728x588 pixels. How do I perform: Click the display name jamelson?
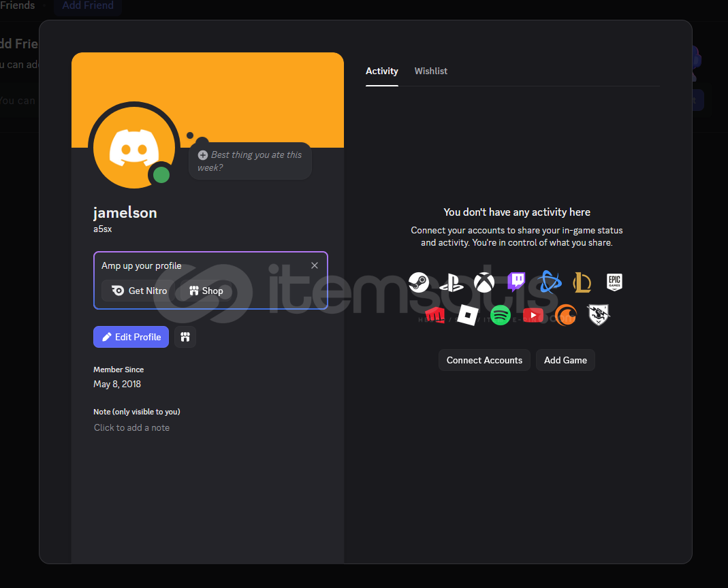tap(125, 212)
